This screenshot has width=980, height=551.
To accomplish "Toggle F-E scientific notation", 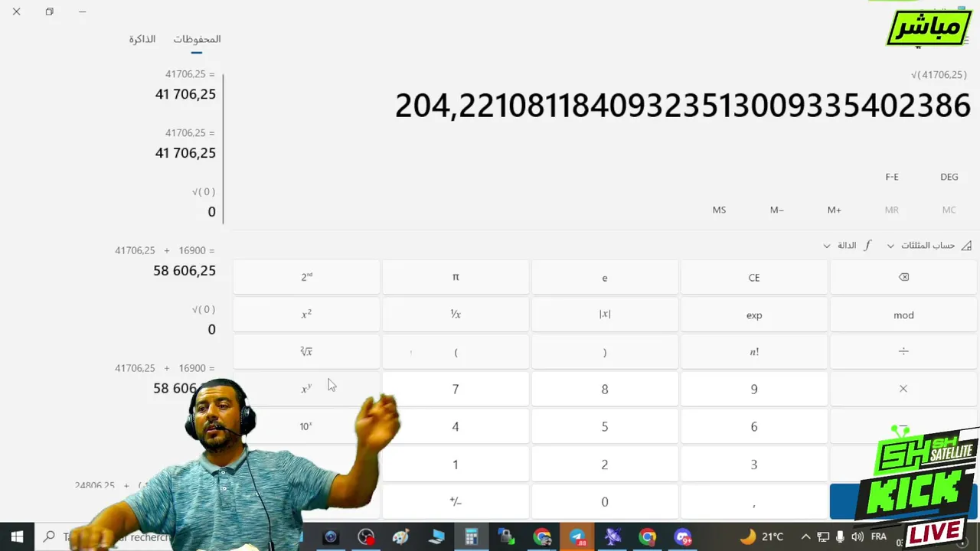I will point(892,177).
